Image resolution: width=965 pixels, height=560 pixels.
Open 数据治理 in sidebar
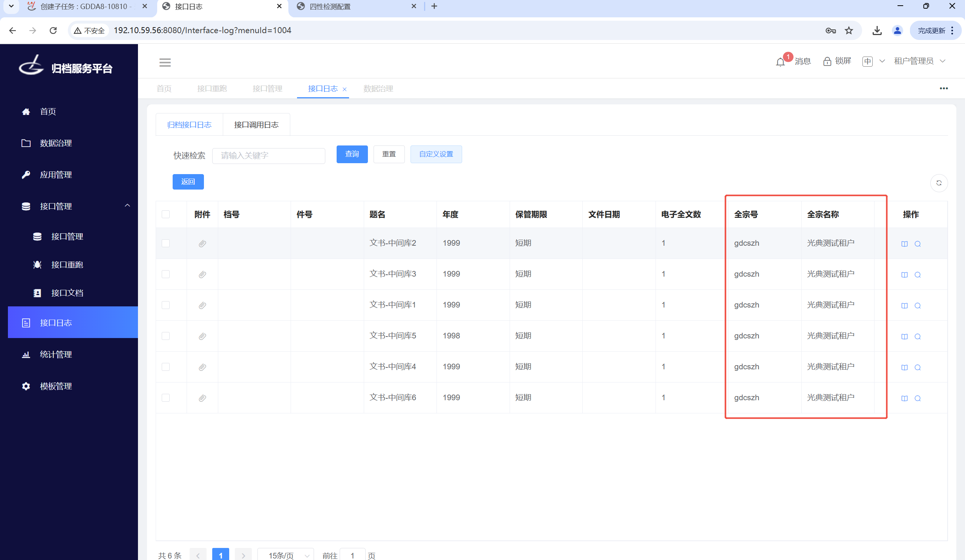[x=56, y=143]
